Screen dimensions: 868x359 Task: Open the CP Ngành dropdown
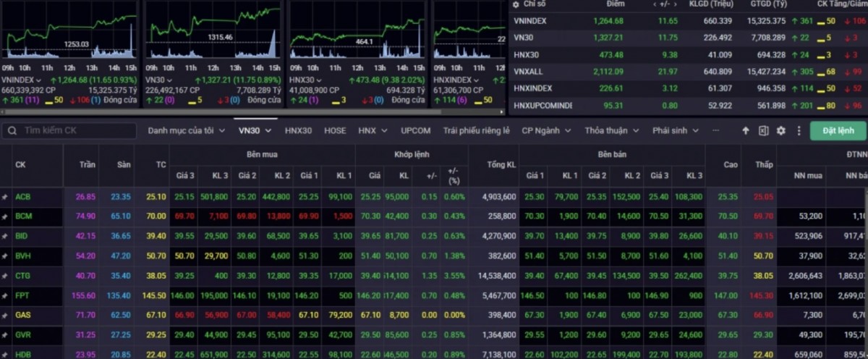coord(546,131)
